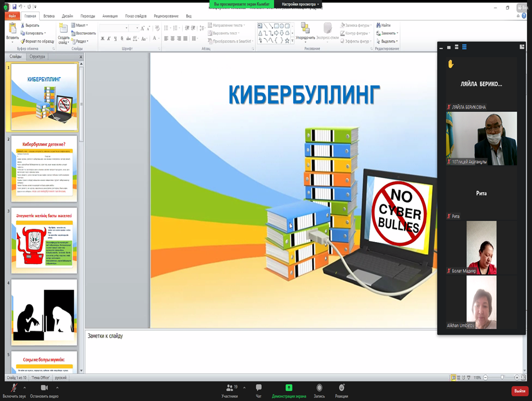Click the Найти search button in ribbon
The image size is (532, 401).
point(382,25)
